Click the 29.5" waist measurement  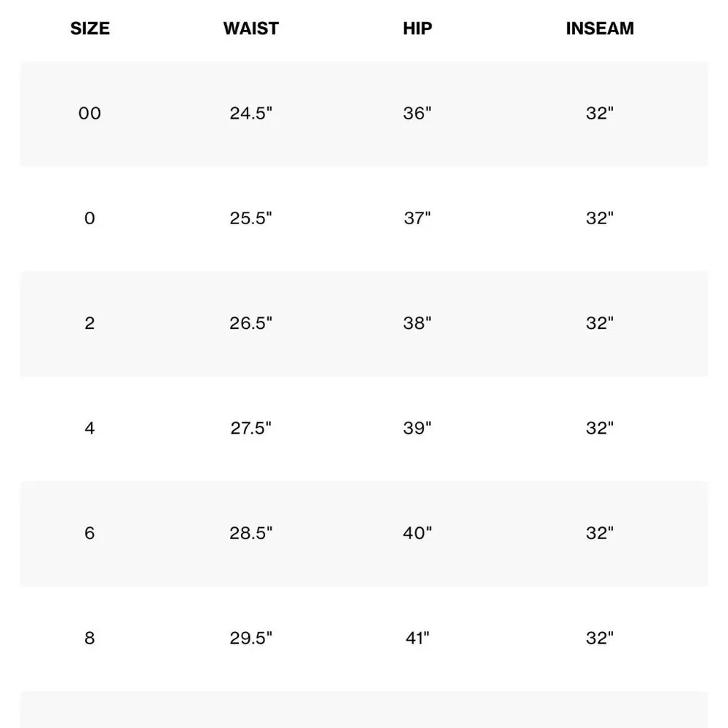coord(251,638)
